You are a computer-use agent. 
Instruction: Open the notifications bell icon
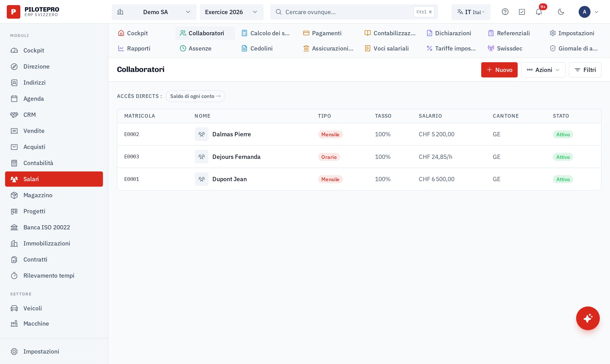pyautogui.click(x=539, y=12)
